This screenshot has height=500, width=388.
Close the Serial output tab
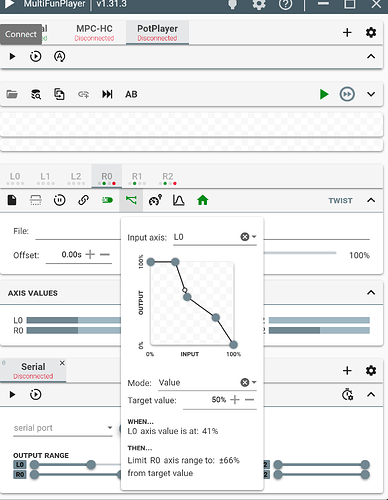tap(62, 363)
